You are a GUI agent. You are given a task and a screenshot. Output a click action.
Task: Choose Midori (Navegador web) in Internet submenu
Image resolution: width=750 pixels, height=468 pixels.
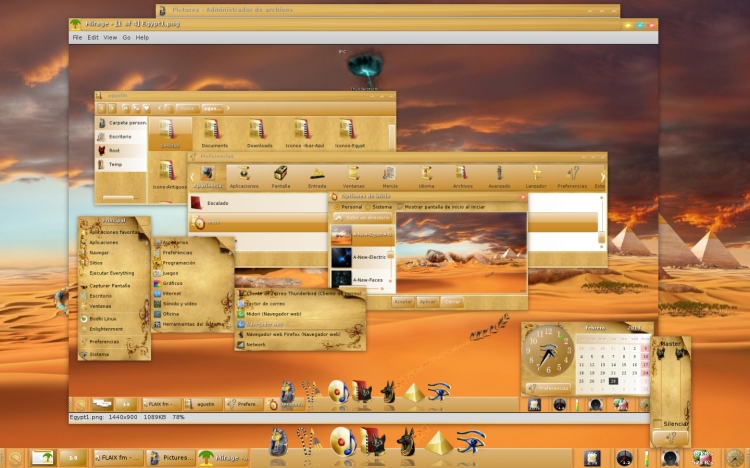pos(300,314)
